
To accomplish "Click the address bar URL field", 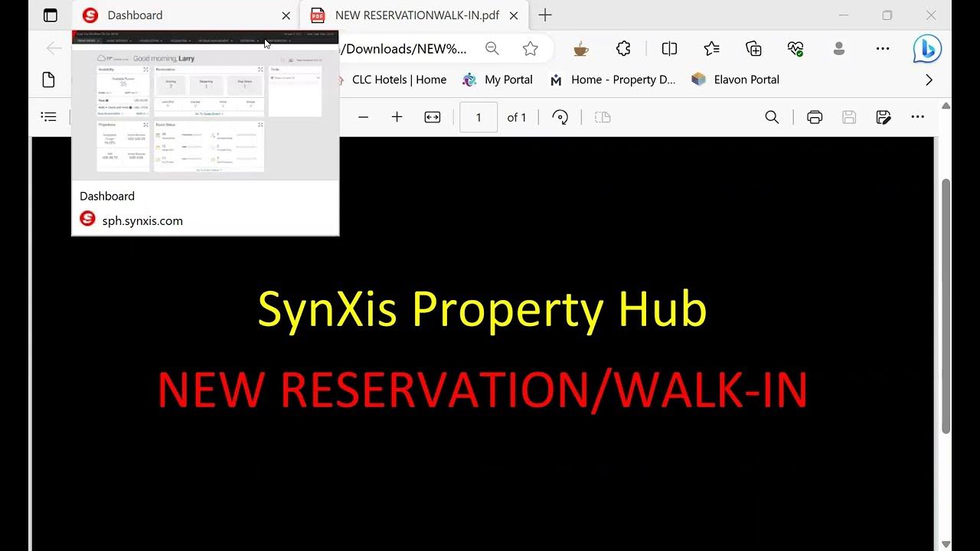I will click(x=406, y=49).
